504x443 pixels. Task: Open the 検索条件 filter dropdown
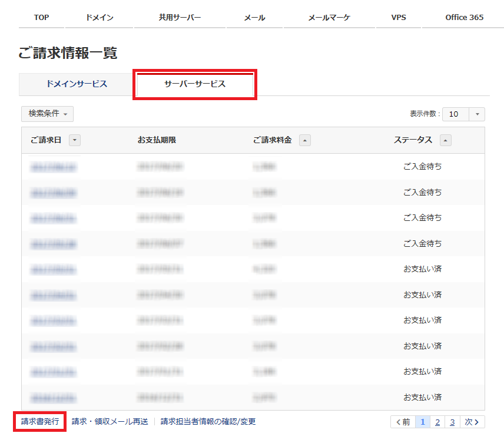(x=47, y=114)
